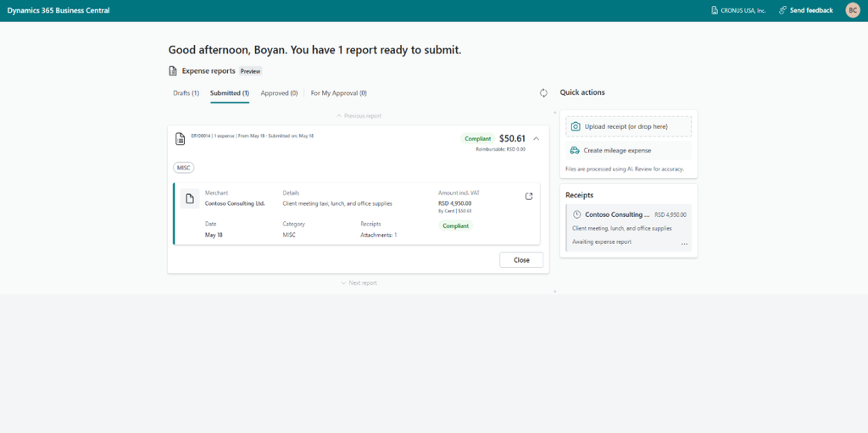Click Create mileage expense
This screenshot has height=433, width=868.
click(x=628, y=151)
